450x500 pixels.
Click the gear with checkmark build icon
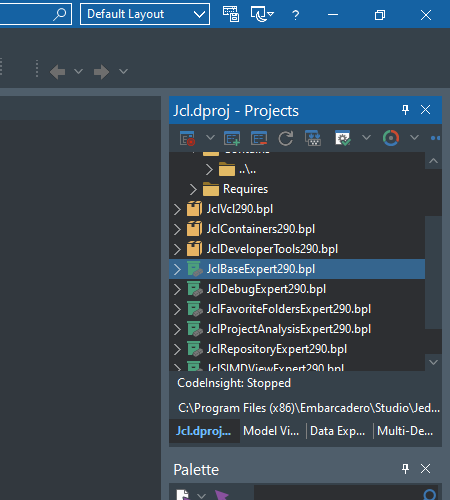[x=343, y=138]
